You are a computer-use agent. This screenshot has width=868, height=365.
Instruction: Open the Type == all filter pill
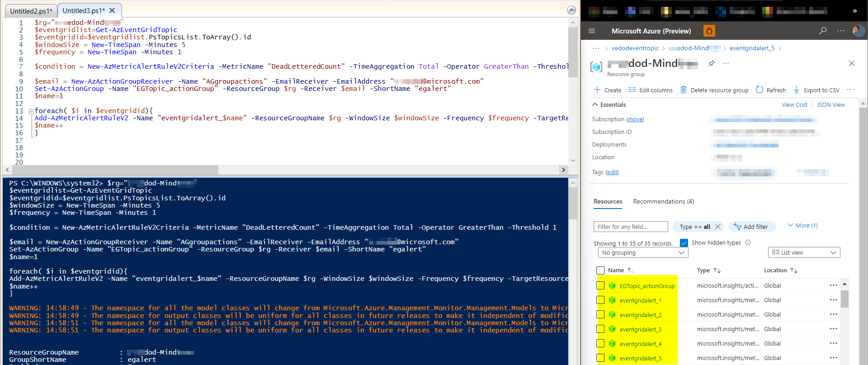click(695, 227)
